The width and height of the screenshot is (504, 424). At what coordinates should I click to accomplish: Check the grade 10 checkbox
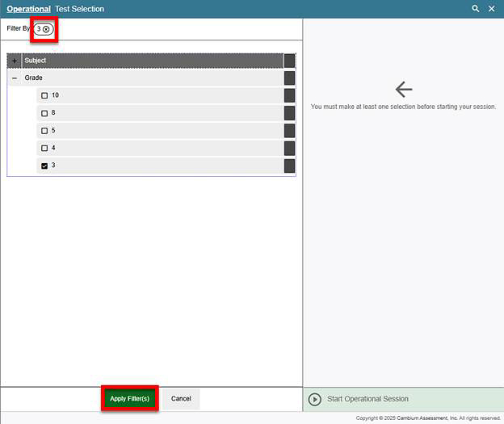tap(44, 95)
